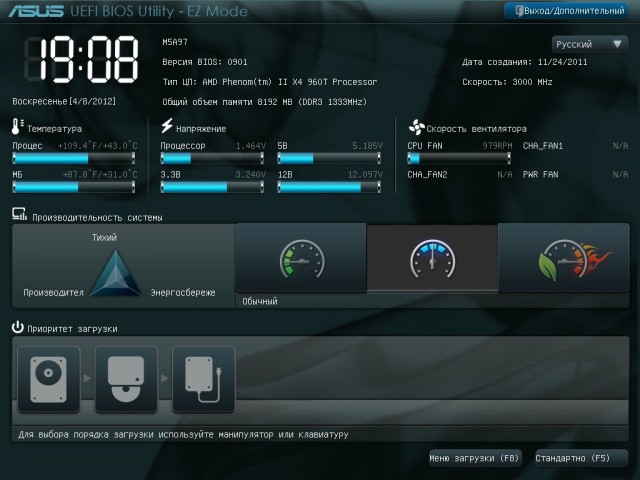
Task: Click Скорость: 3000 MHz text
Action: pos(507,82)
